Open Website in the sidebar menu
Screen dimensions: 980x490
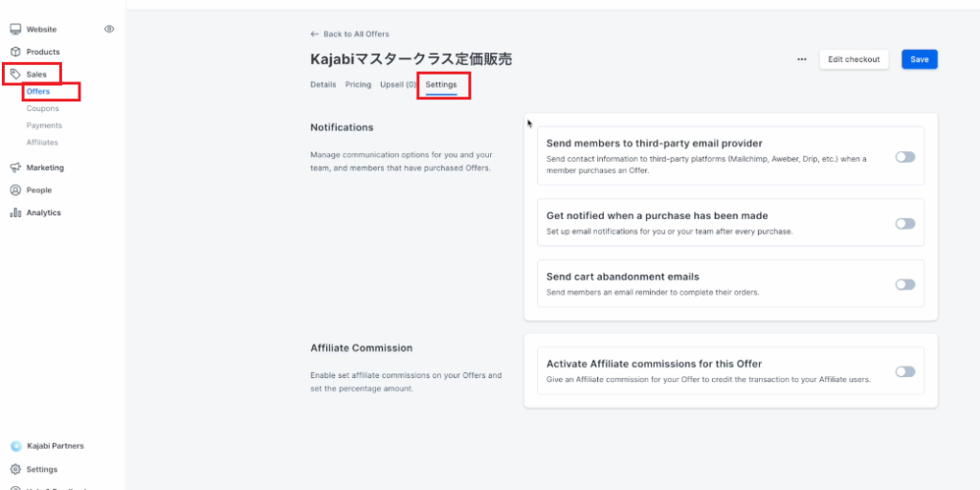[41, 30]
